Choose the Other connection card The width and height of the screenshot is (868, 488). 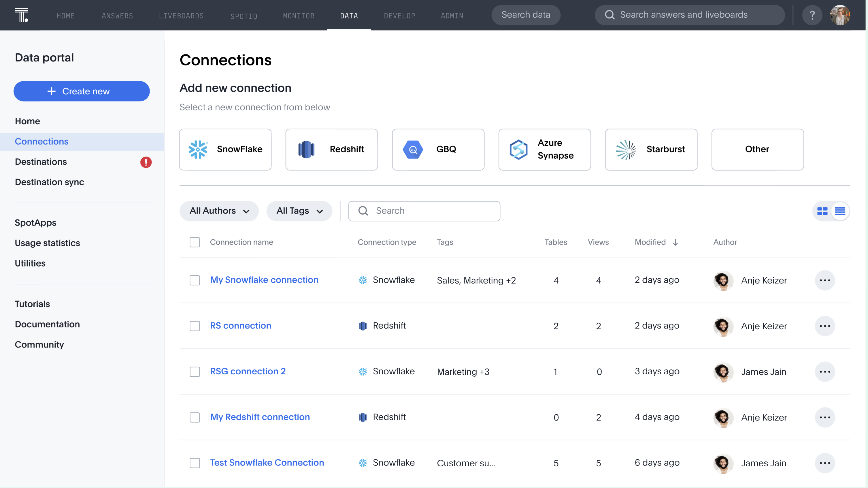[757, 149]
